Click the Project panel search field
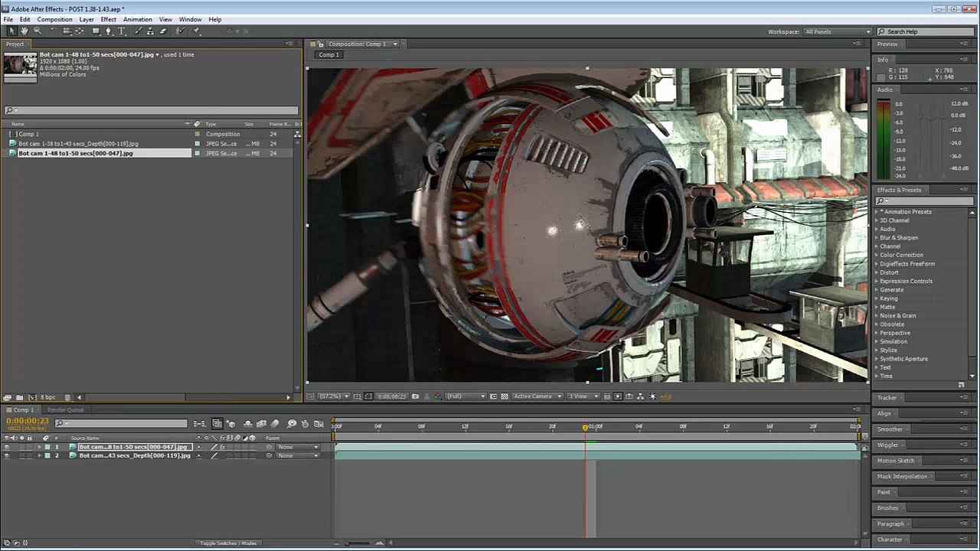980x551 pixels. pyautogui.click(x=151, y=110)
